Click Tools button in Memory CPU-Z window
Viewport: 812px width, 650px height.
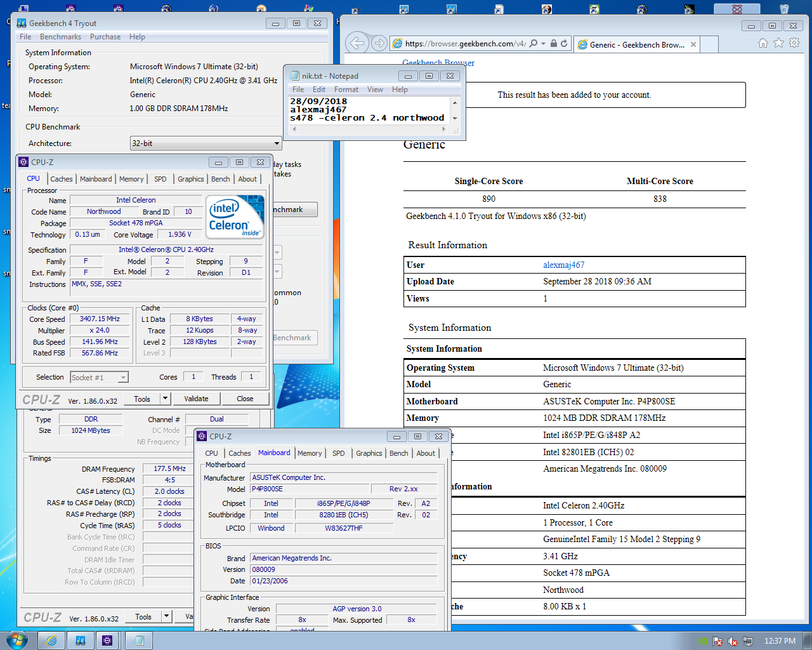pos(143,616)
